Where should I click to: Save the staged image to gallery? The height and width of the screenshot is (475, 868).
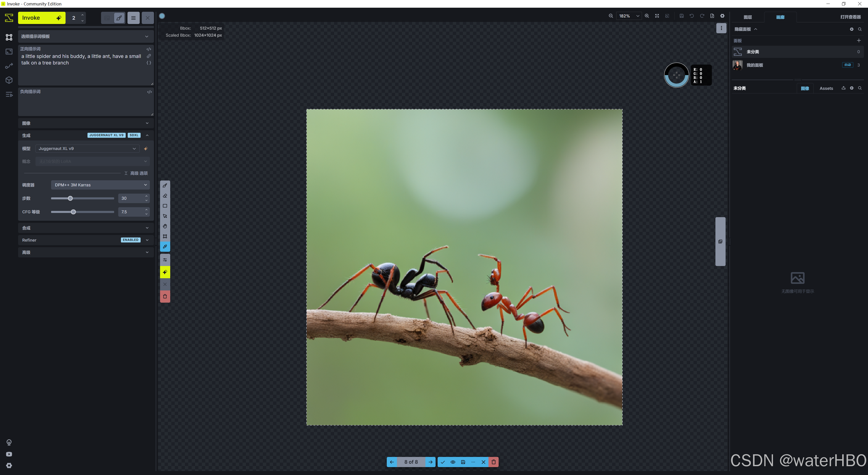[463, 462]
